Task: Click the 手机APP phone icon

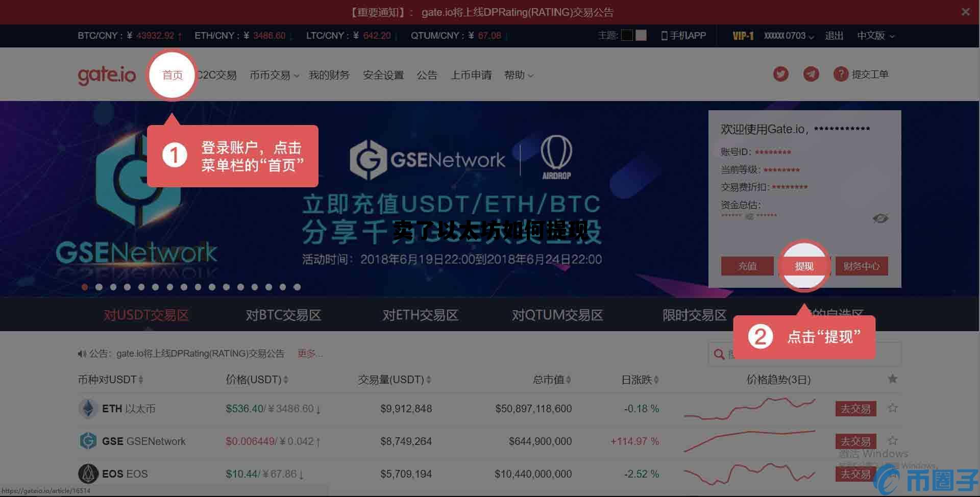Action: click(664, 35)
